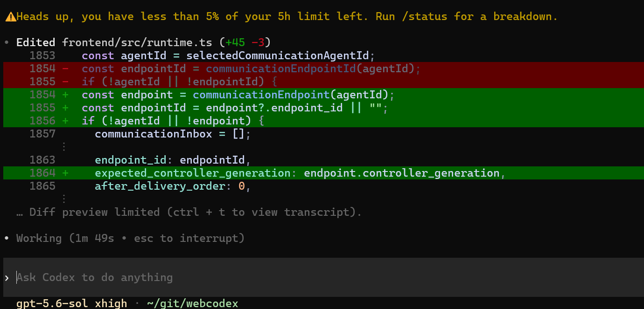Click the minus marker on line 1854
Viewport: 644px width, 309px height.
coord(65,69)
